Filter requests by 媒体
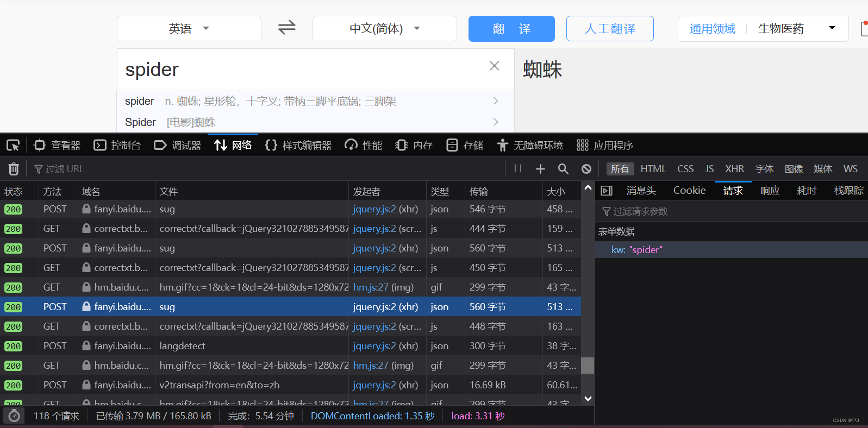 pyautogui.click(x=823, y=169)
